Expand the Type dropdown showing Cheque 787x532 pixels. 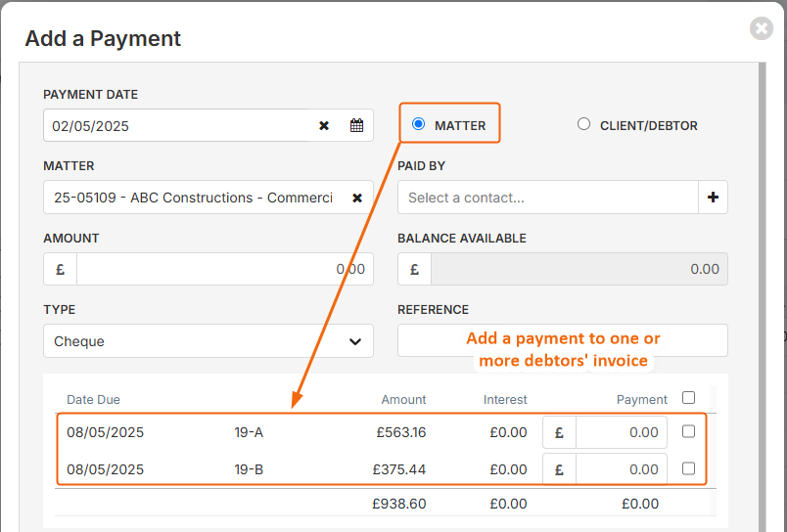tap(208, 341)
